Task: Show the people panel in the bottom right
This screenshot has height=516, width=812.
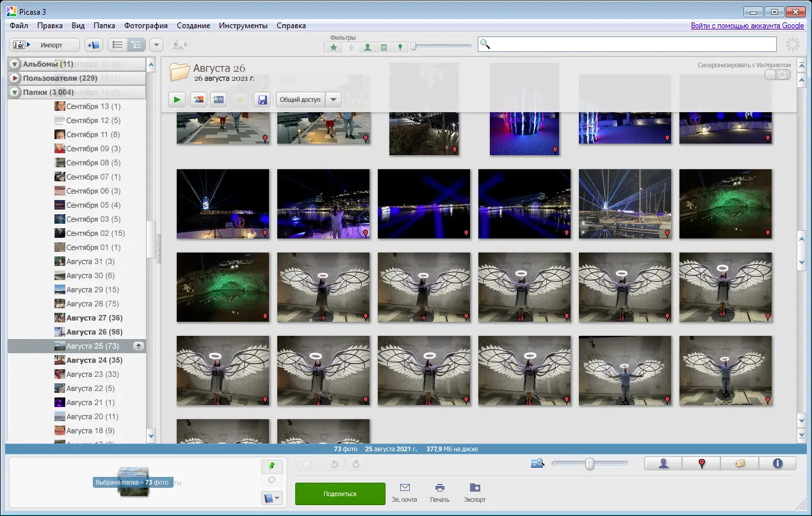Action: click(x=663, y=463)
